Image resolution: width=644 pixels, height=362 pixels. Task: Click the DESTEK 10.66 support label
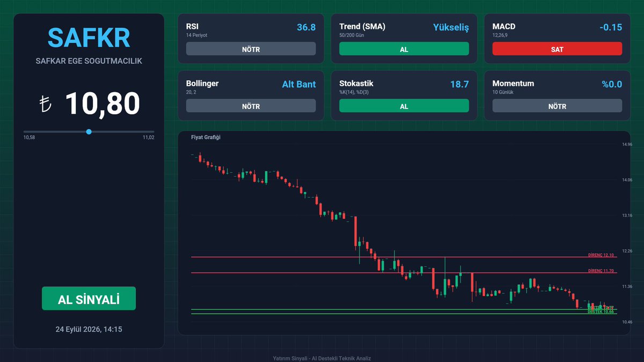601,312
